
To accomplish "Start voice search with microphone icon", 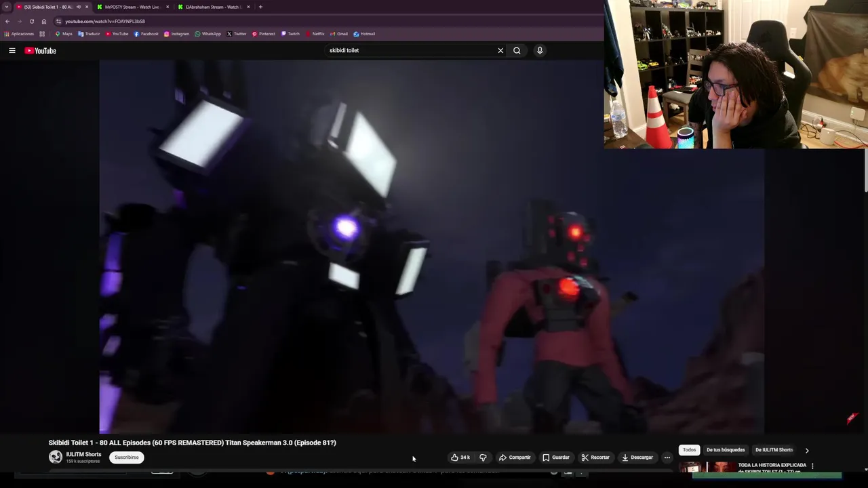I will [x=540, y=50].
